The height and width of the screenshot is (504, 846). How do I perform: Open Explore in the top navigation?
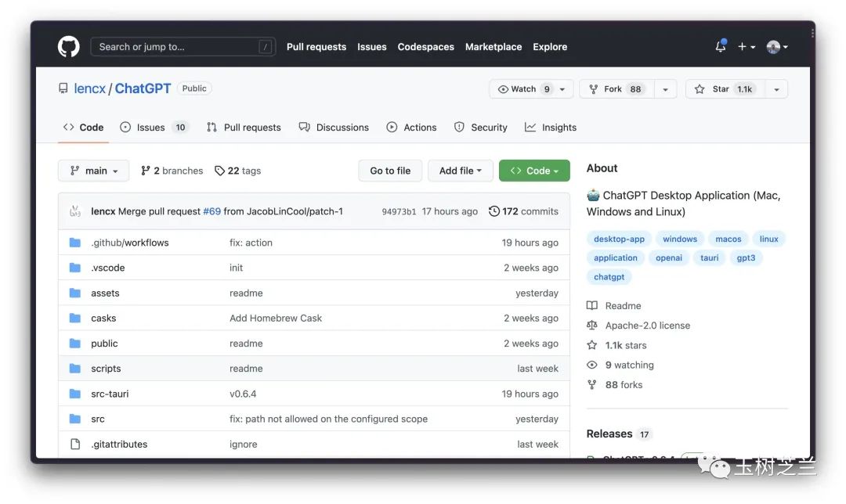click(x=550, y=47)
